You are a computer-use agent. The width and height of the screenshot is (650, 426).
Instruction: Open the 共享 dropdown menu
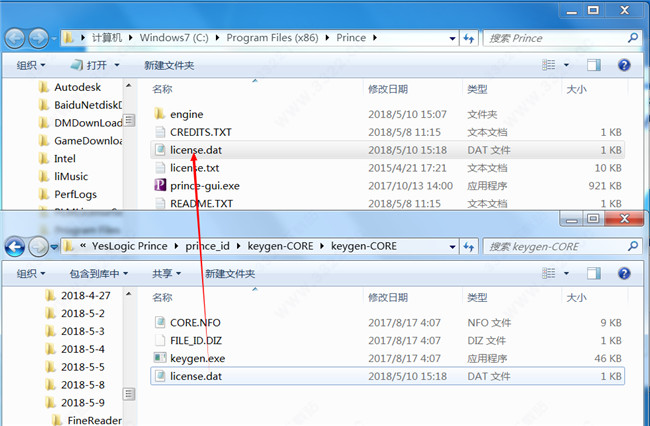click(x=166, y=274)
